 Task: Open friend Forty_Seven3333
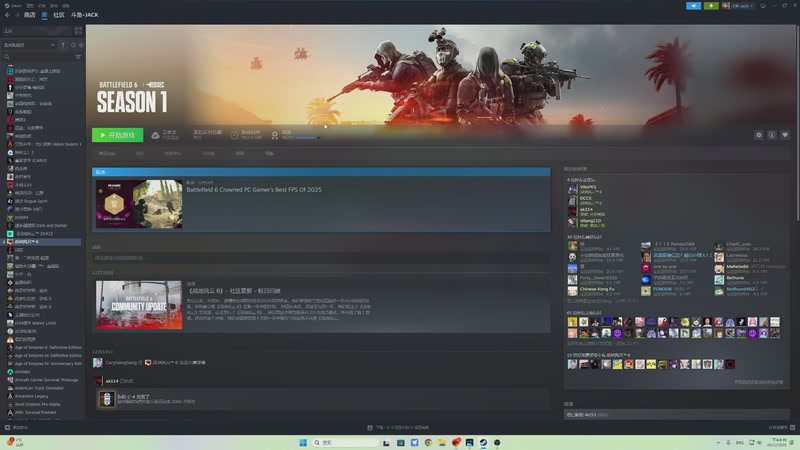point(592,280)
